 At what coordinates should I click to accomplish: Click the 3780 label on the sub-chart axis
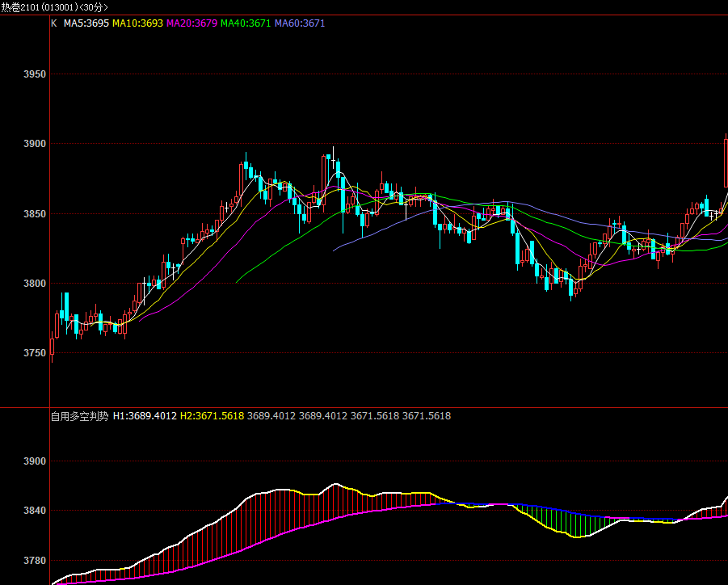pos(35,561)
